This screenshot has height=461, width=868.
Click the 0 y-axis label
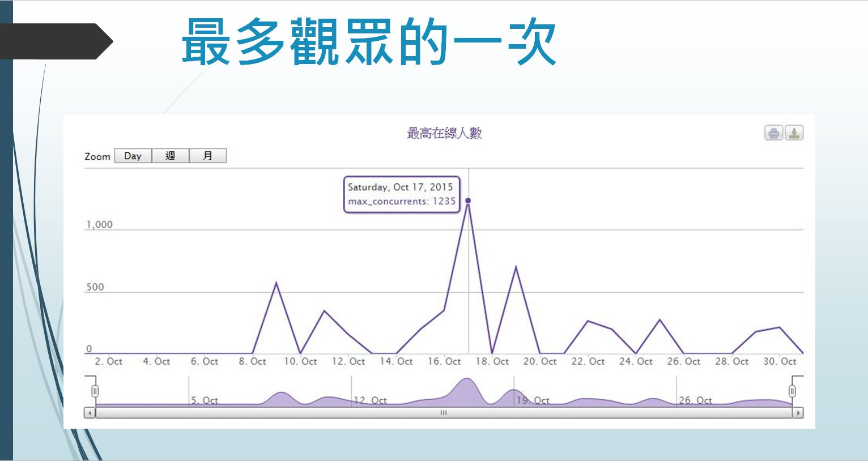89,349
